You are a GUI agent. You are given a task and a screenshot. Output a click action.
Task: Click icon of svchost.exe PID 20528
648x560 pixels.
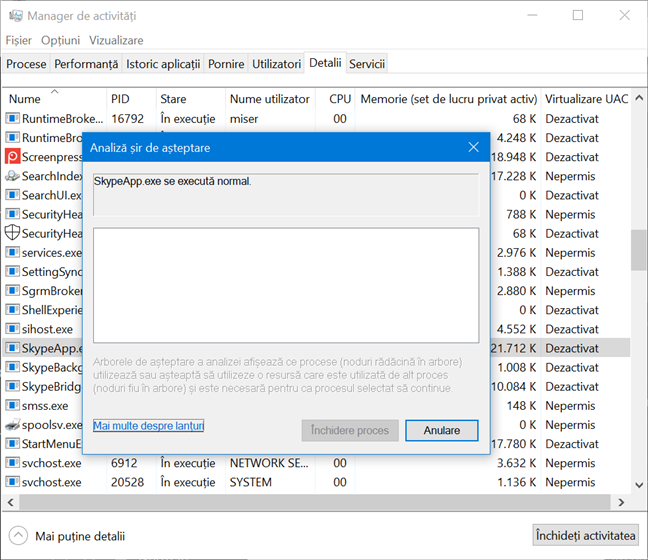(12, 482)
